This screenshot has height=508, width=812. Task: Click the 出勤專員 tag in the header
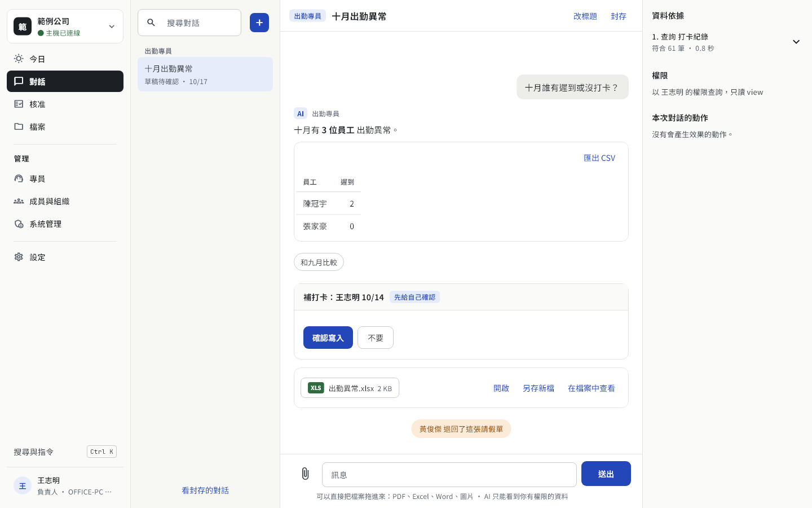307,16
